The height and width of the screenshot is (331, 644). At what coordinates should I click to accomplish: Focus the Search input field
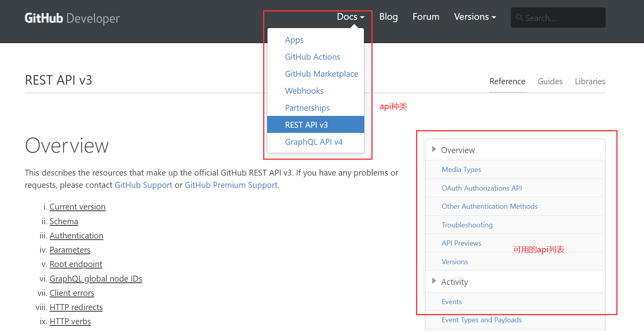(x=558, y=18)
